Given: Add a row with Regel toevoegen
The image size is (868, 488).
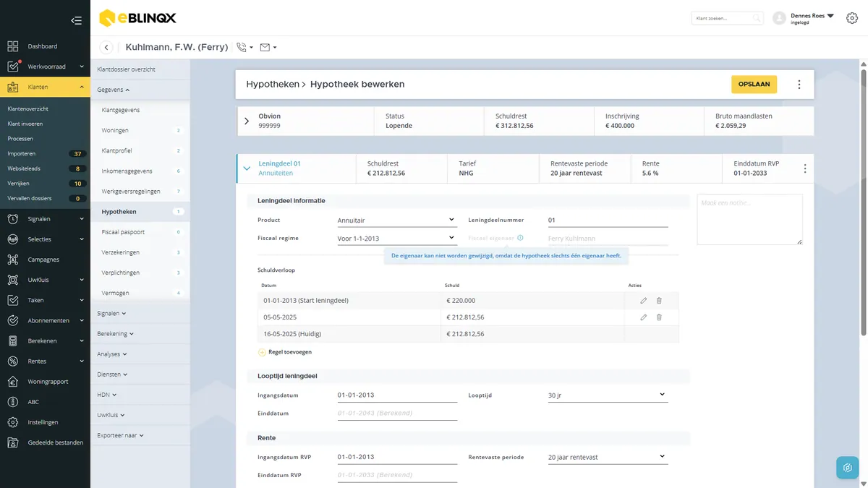Looking at the screenshot, I should [x=285, y=352].
